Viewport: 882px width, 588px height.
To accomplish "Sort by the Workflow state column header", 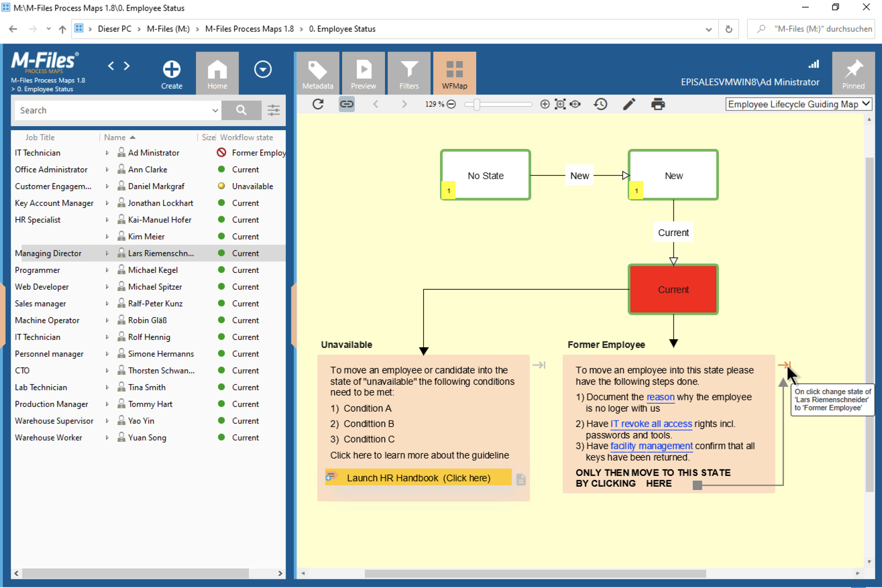I will click(246, 137).
